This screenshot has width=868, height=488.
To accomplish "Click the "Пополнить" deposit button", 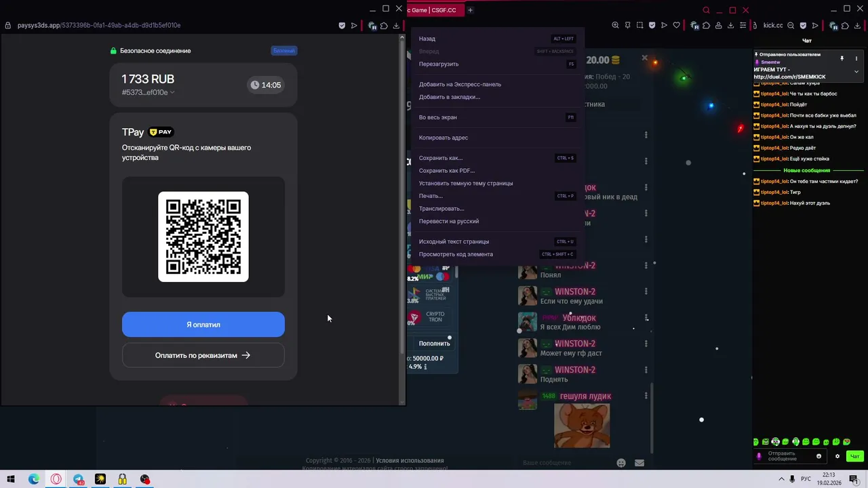I will point(434,344).
